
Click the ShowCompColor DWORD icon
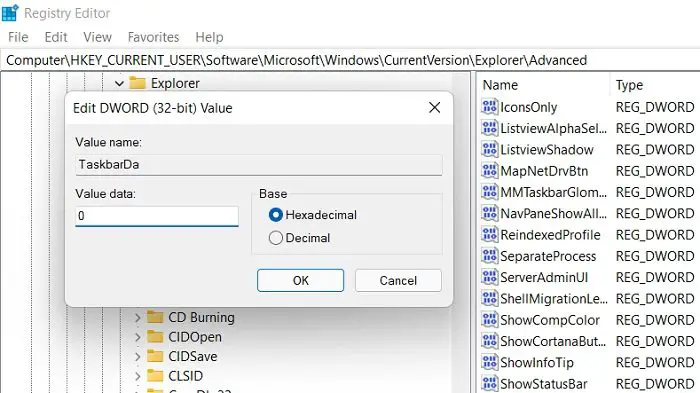[489, 320]
